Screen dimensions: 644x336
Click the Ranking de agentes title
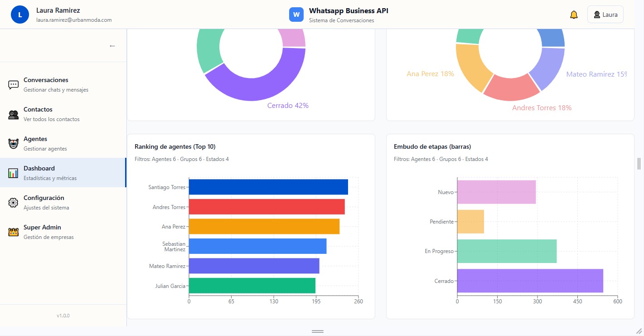tap(175, 146)
